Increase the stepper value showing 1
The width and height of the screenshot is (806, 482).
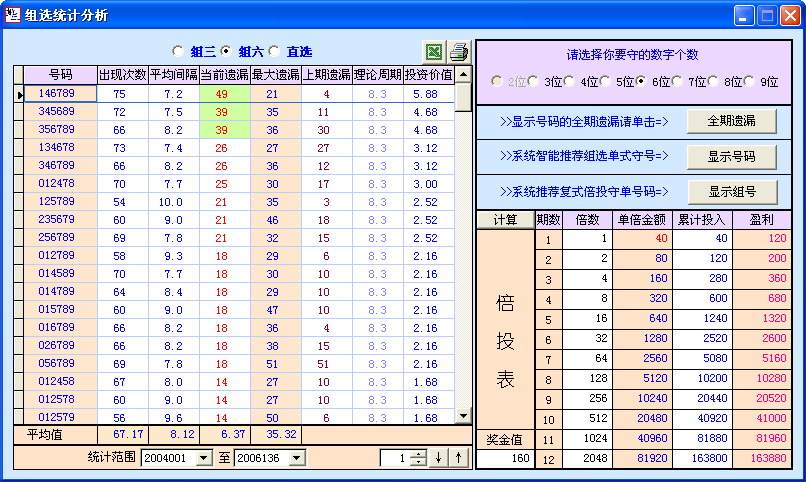pyautogui.click(x=419, y=453)
